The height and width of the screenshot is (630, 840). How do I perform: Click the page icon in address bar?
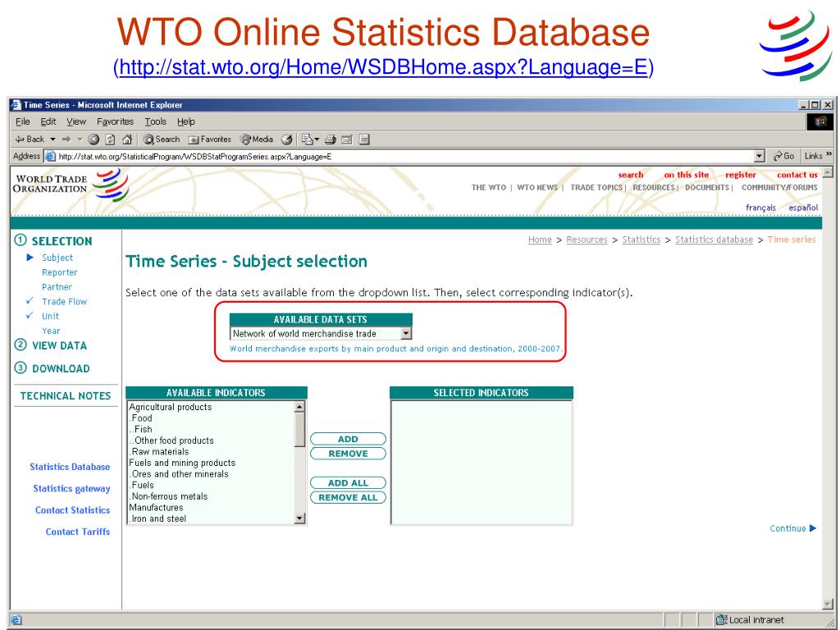(50, 157)
